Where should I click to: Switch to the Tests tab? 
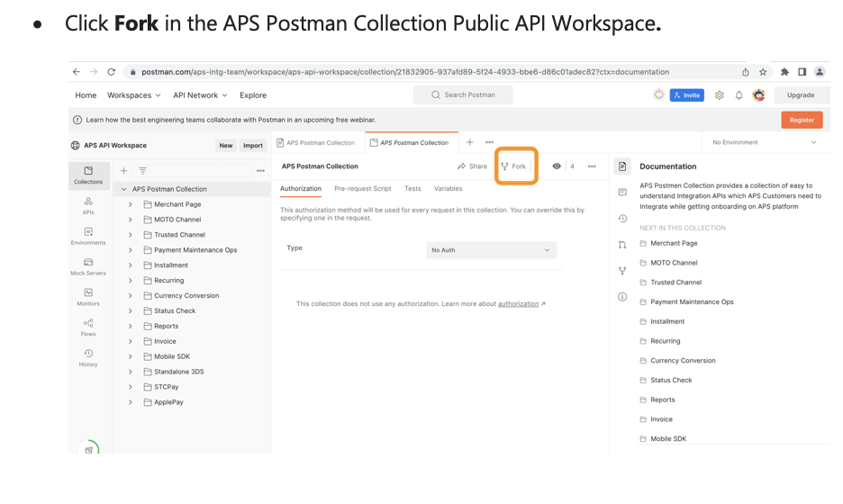click(x=412, y=189)
